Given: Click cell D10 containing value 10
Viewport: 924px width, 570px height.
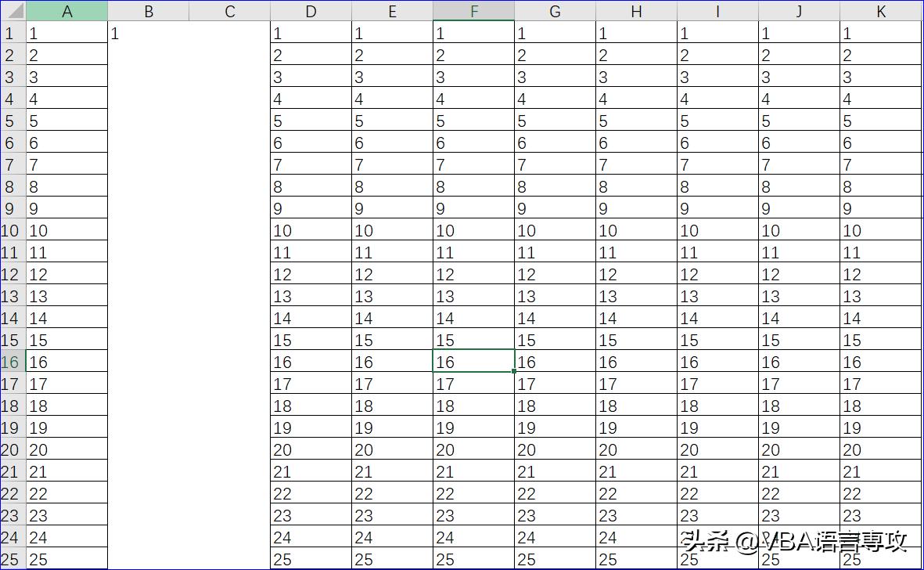Looking at the screenshot, I should point(311,230).
